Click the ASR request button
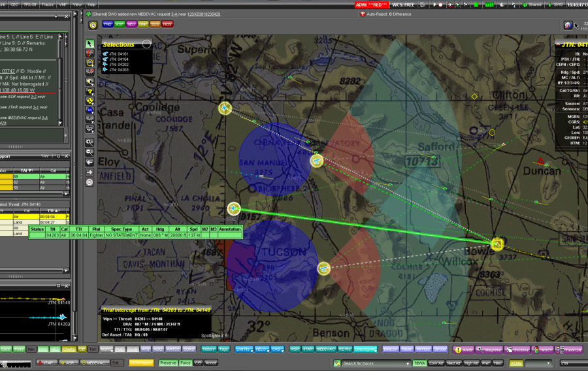This screenshot has width=588, height=371. (x=69, y=363)
